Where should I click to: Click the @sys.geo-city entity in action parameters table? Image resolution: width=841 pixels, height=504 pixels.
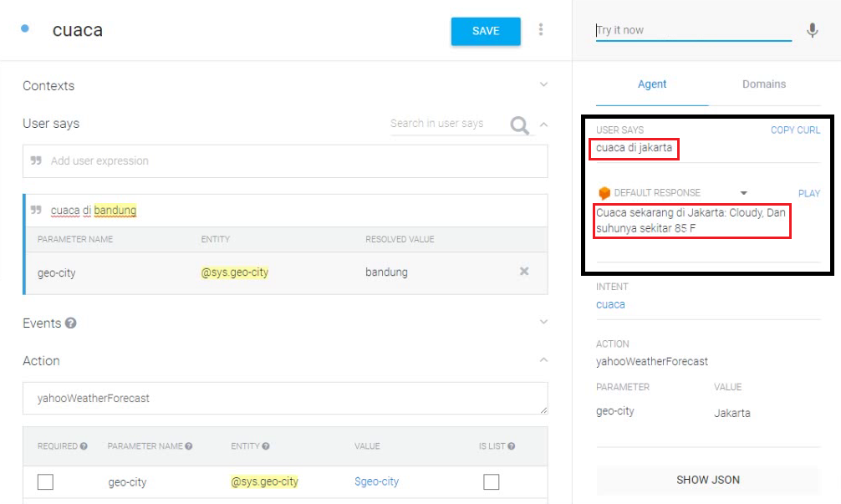(264, 481)
